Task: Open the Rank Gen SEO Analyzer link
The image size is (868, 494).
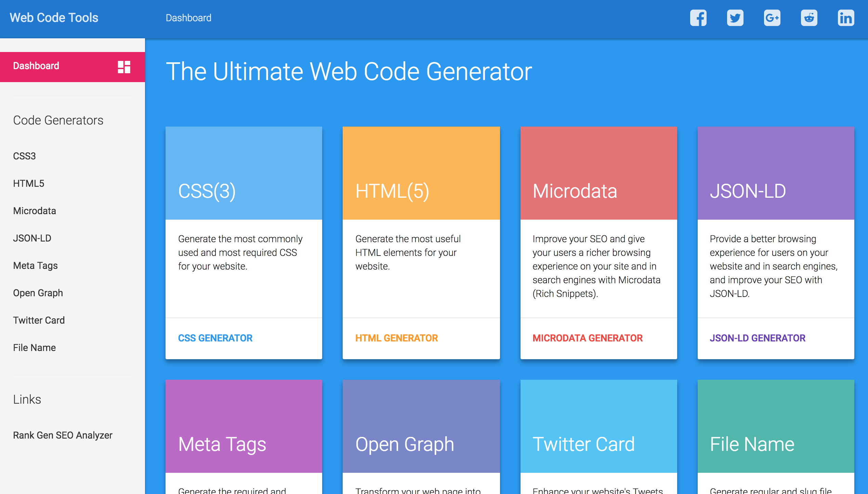Action: click(x=63, y=435)
